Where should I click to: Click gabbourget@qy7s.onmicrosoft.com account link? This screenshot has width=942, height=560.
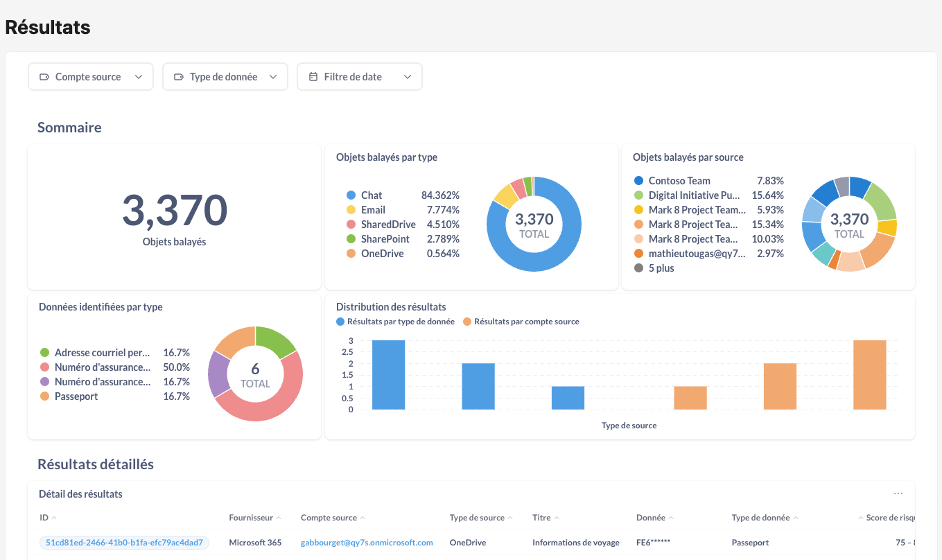point(367,543)
